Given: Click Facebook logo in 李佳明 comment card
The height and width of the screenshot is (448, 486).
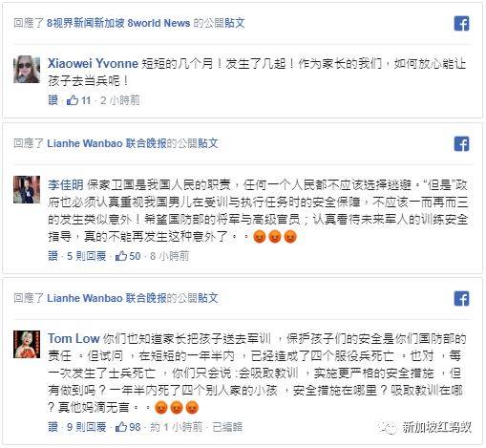Looking at the screenshot, I should click(461, 144).
